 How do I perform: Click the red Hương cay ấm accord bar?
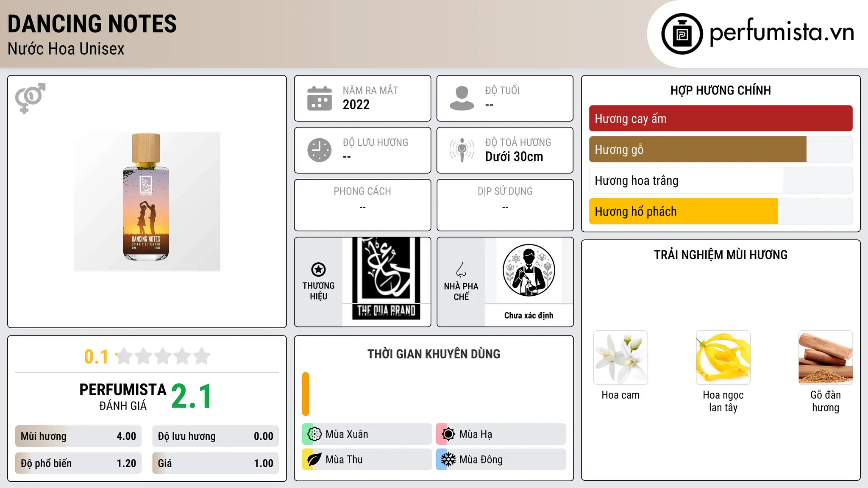coord(721,119)
